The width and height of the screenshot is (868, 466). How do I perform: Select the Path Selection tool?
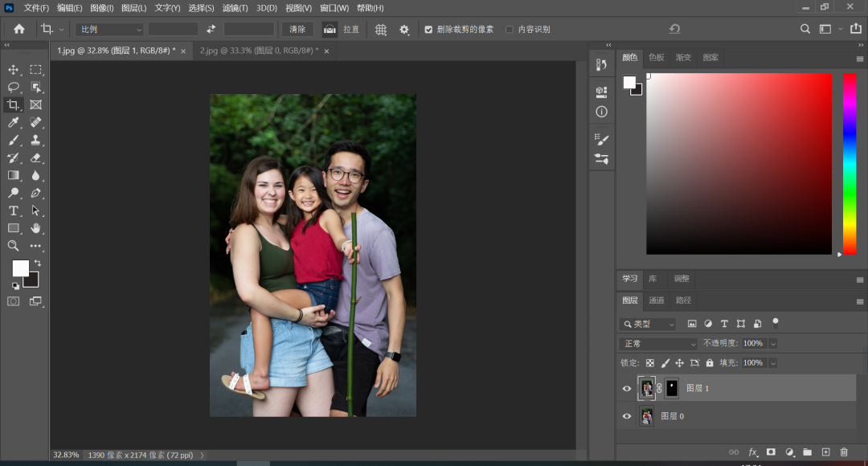(36, 211)
